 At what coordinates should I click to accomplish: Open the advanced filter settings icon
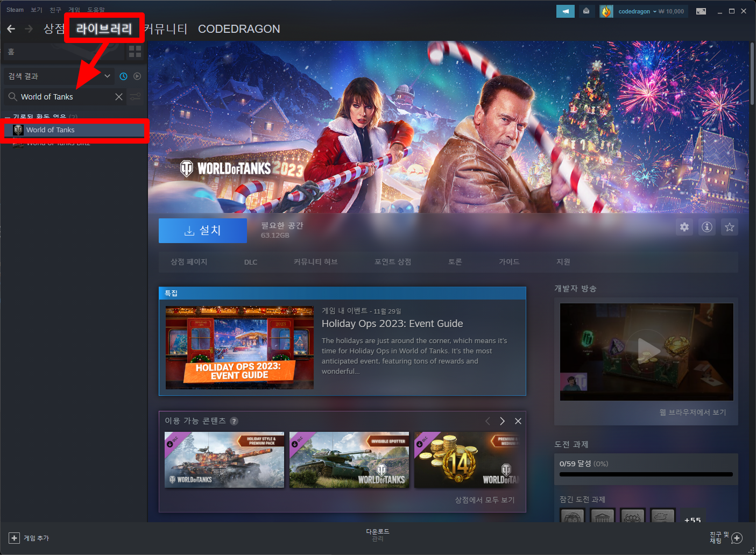click(x=136, y=97)
